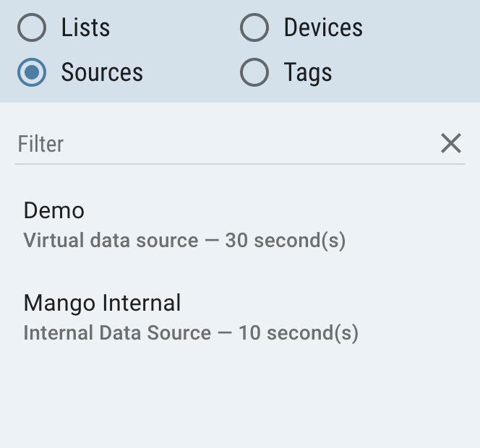
Task: Switch browsing mode to Devices circle
Action: [254, 28]
